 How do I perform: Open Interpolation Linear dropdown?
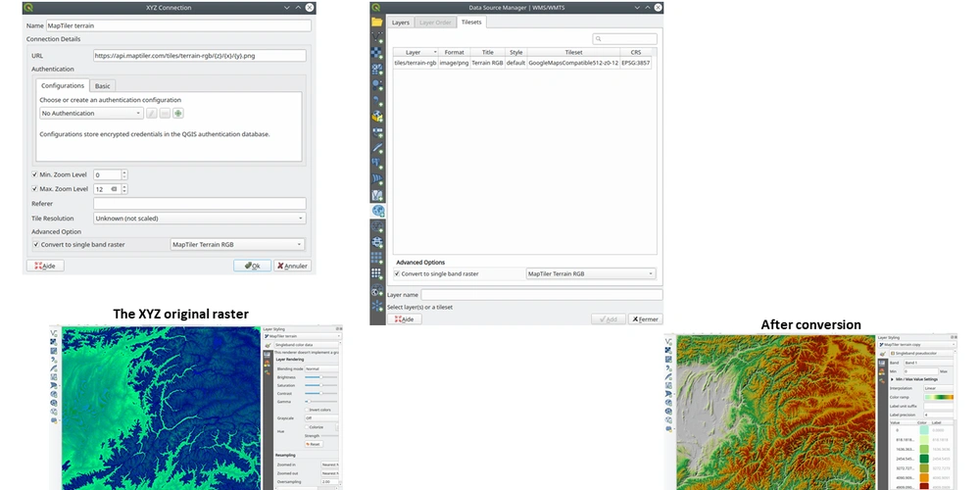(939, 388)
